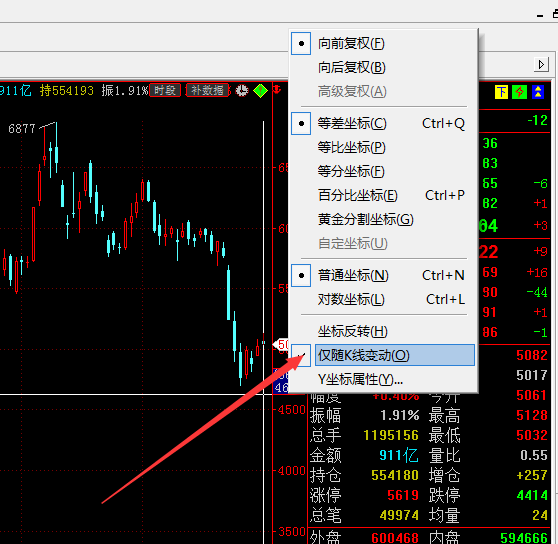Click the 涨停 value 5619
Image resolution: width=558 pixels, height=544 pixels.
point(403,495)
